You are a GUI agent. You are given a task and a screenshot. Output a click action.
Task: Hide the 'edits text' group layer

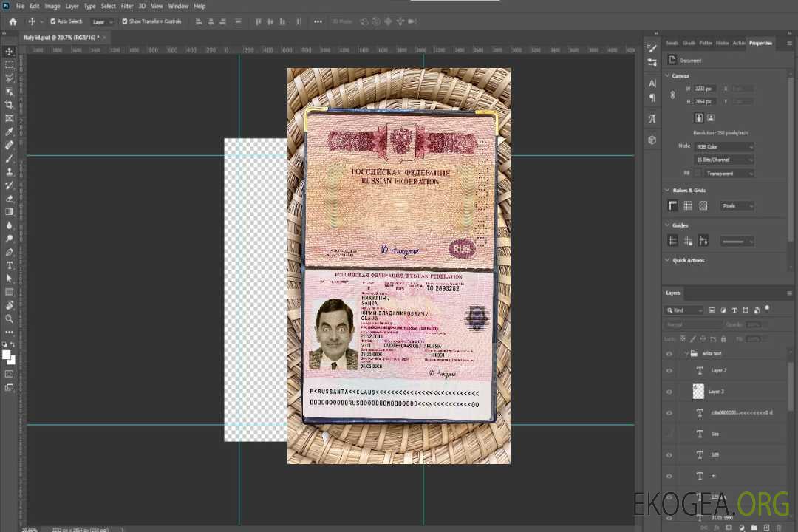point(669,354)
